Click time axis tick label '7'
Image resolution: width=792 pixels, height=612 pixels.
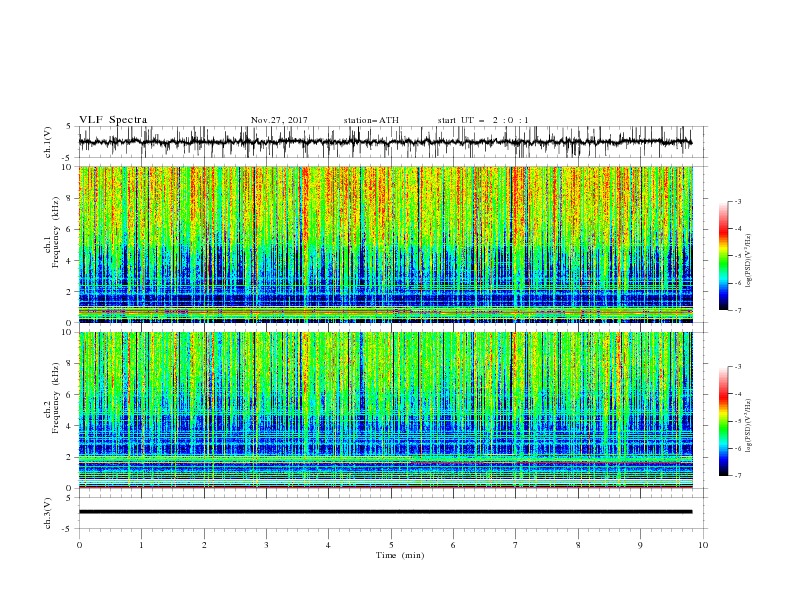tap(516, 545)
